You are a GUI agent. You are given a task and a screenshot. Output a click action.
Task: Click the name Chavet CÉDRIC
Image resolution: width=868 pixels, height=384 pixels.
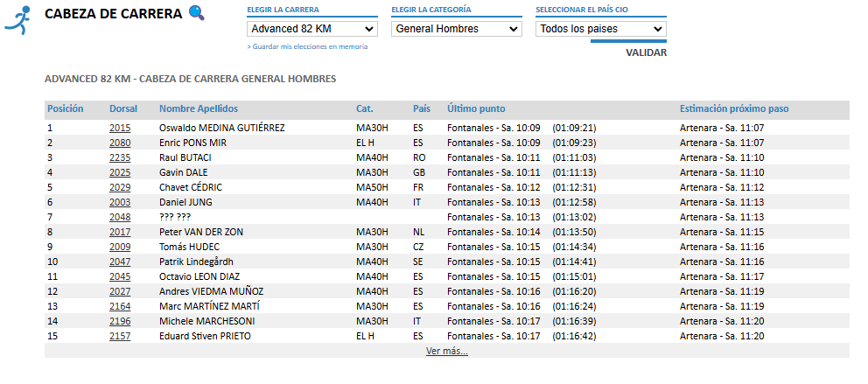click(x=191, y=187)
